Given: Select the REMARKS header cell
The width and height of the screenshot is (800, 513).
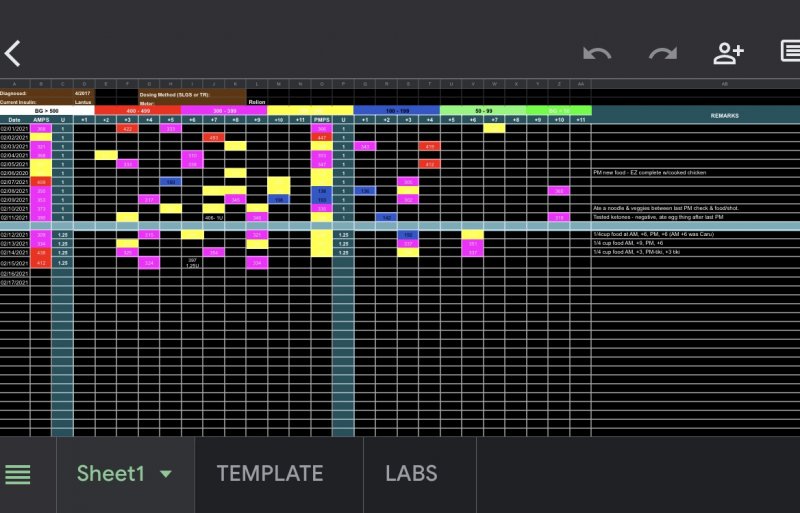Looking at the screenshot, I should click(x=724, y=115).
